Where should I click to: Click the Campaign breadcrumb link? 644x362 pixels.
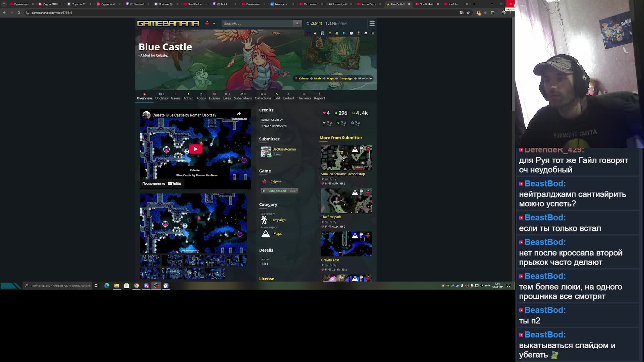(346, 78)
